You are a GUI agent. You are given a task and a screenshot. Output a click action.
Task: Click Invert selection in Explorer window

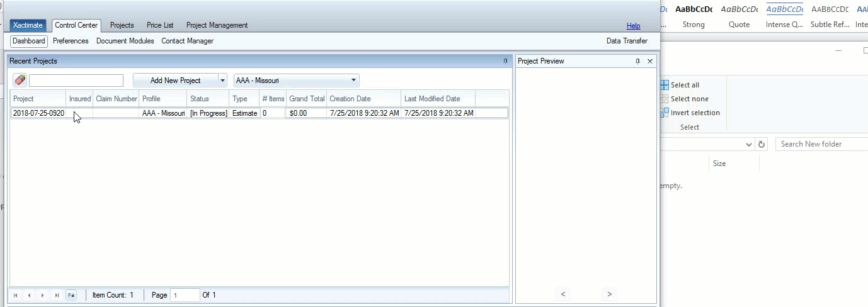tap(690, 113)
